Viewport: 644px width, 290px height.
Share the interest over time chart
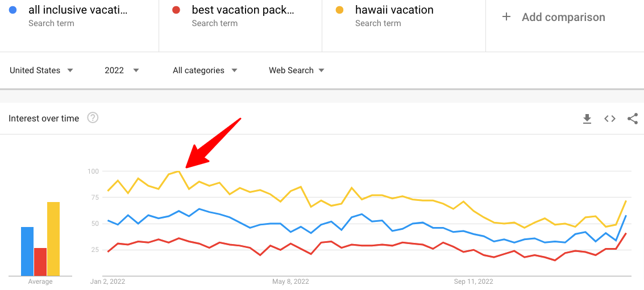632,119
